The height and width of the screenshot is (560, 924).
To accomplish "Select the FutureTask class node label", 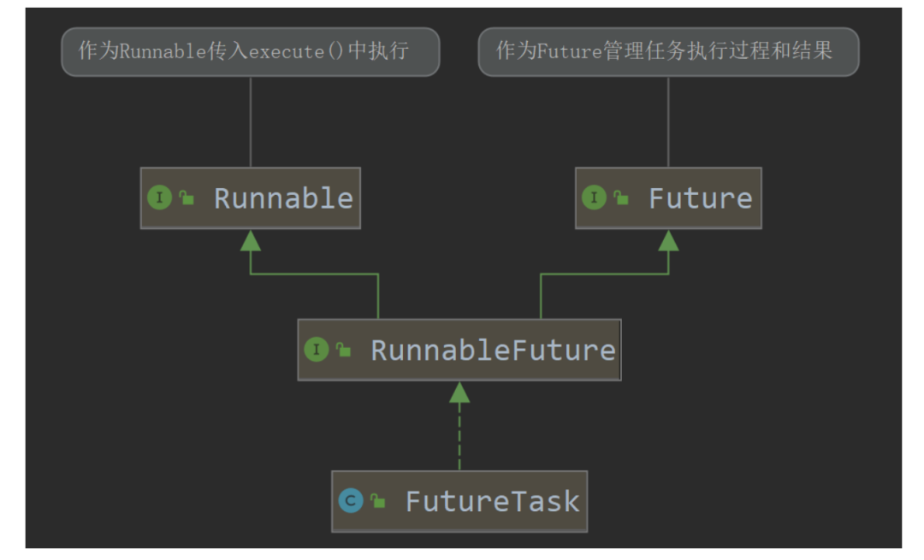I will click(492, 501).
